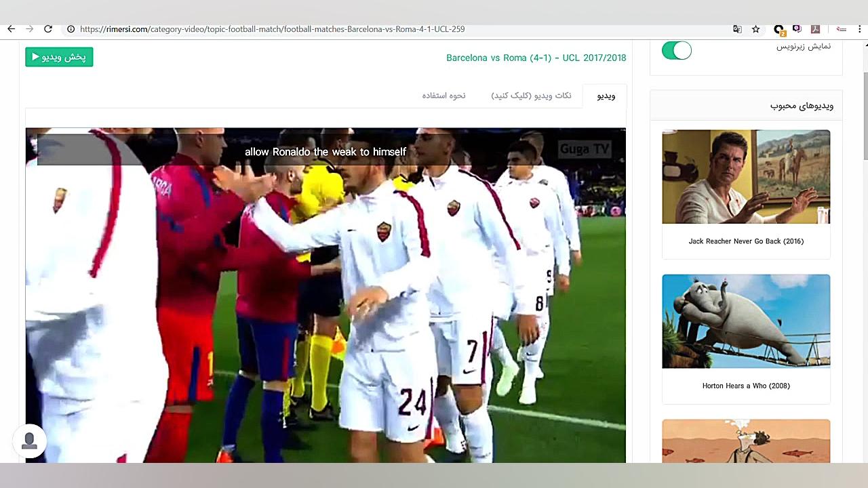Open the Adobe Acrobat extension icon
Image resolution: width=868 pixels, height=488 pixels.
816,29
